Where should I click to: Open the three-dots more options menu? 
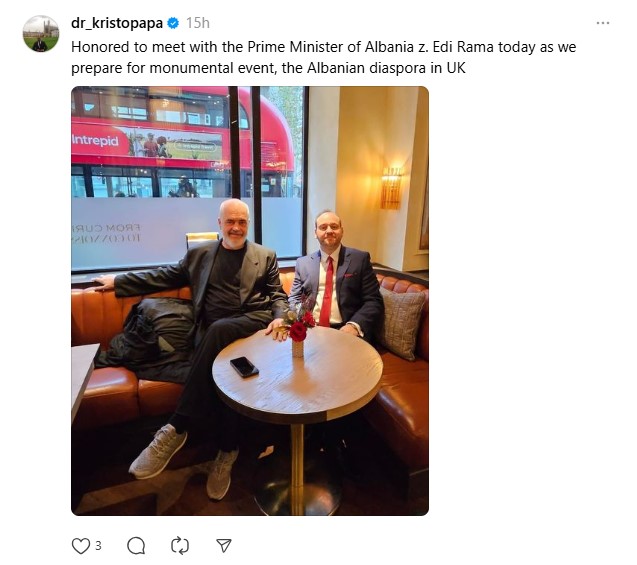point(603,23)
